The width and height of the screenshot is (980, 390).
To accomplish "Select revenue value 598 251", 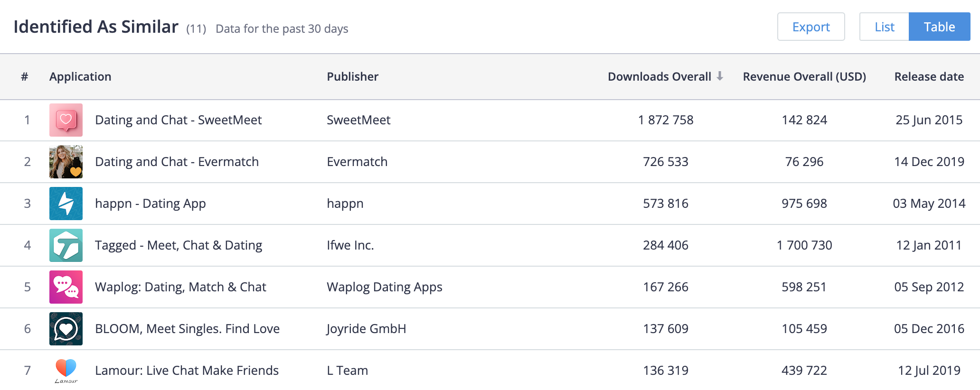I will click(x=804, y=287).
